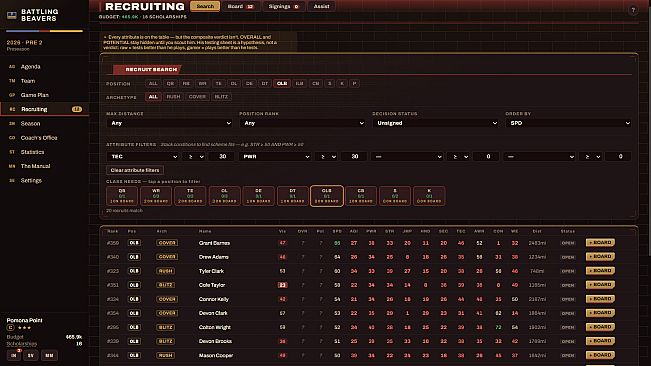
Task: Open comparison operator dropdown after TEC
Action: point(194,156)
